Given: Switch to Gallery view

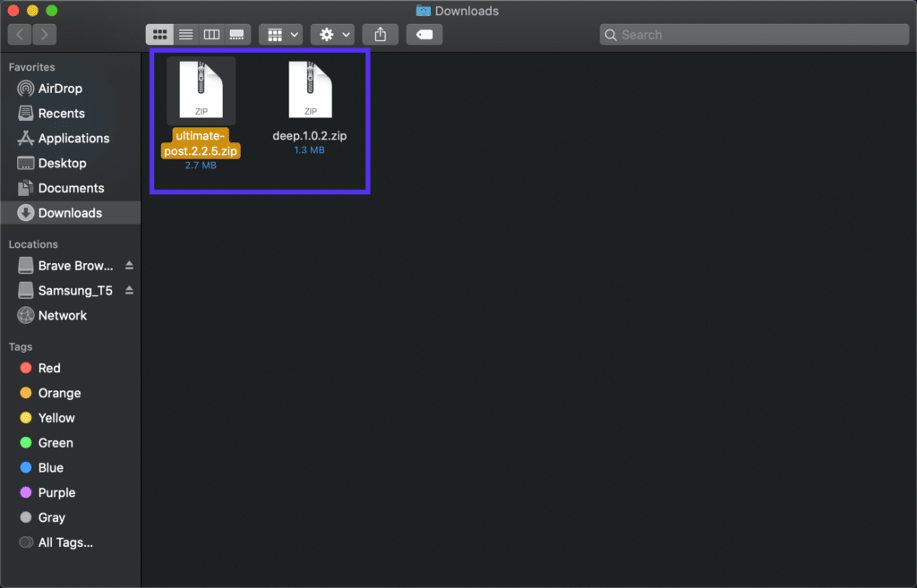Looking at the screenshot, I should (236, 34).
